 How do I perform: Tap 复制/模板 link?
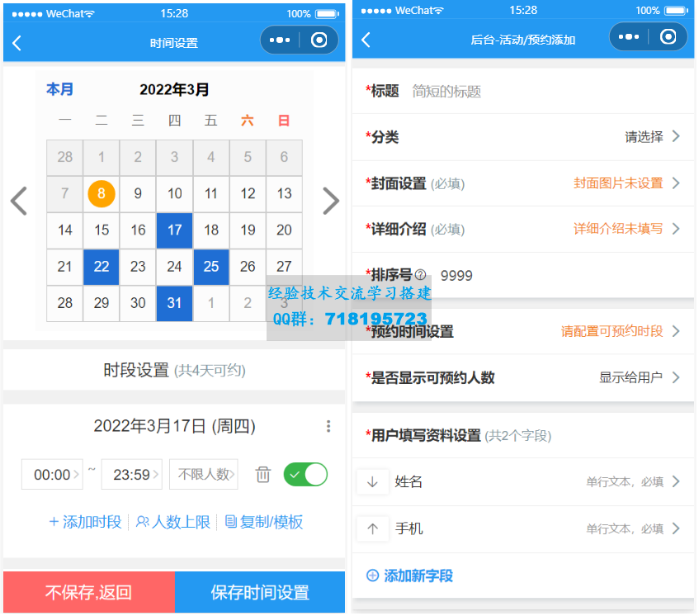pos(265,524)
